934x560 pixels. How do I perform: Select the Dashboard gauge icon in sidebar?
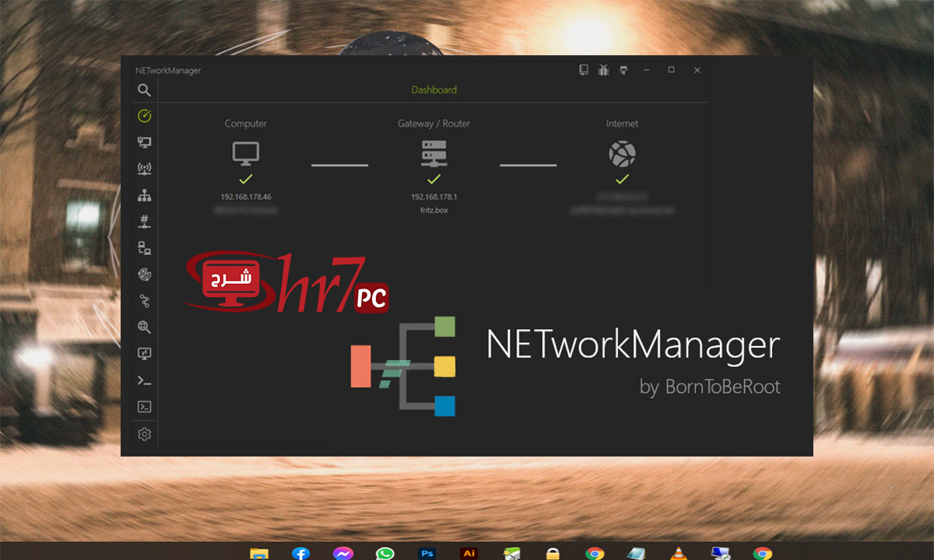(144, 116)
